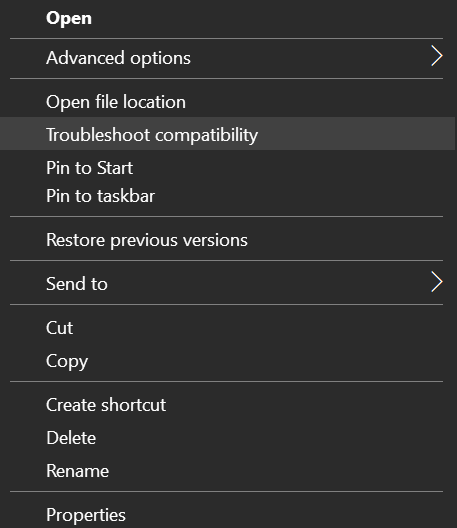This screenshot has height=528, width=457.
Task: Show file Properties from the menu
Action: click(x=228, y=514)
